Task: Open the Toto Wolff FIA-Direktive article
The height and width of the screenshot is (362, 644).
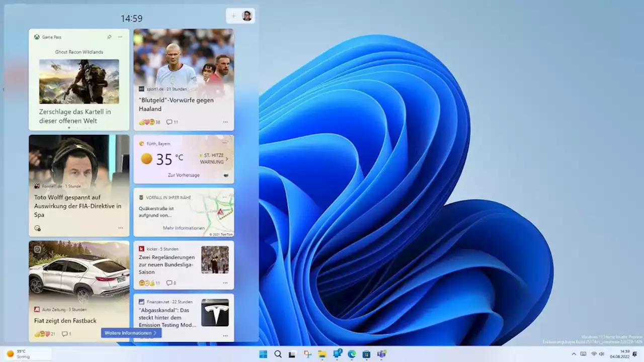Action: [x=78, y=206]
